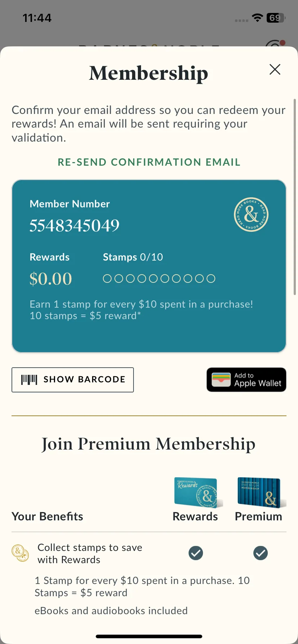Viewport: 298px width, 644px height.
Task: Tap the Wi-Fi status icon
Action: (257, 18)
